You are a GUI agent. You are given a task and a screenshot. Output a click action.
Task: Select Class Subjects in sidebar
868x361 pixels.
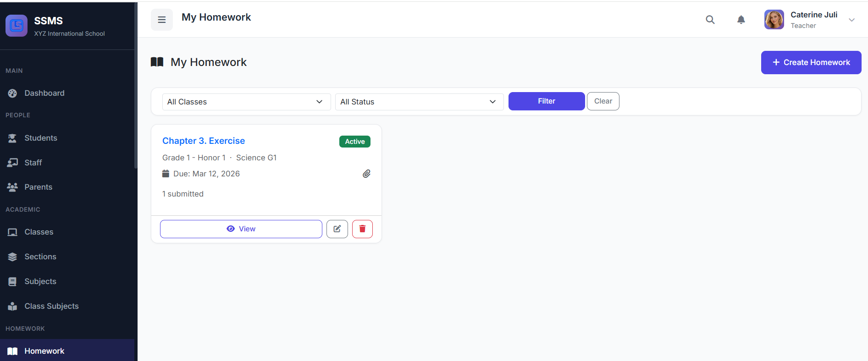(x=51, y=306)
